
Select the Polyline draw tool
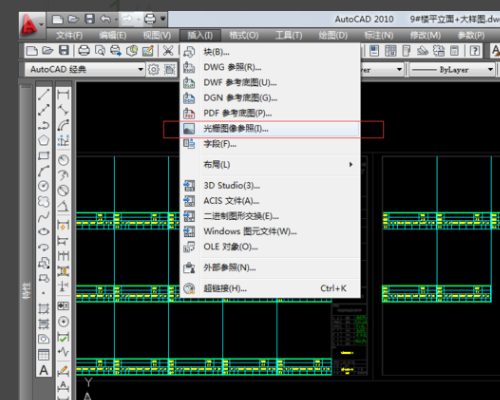(44, 125)
